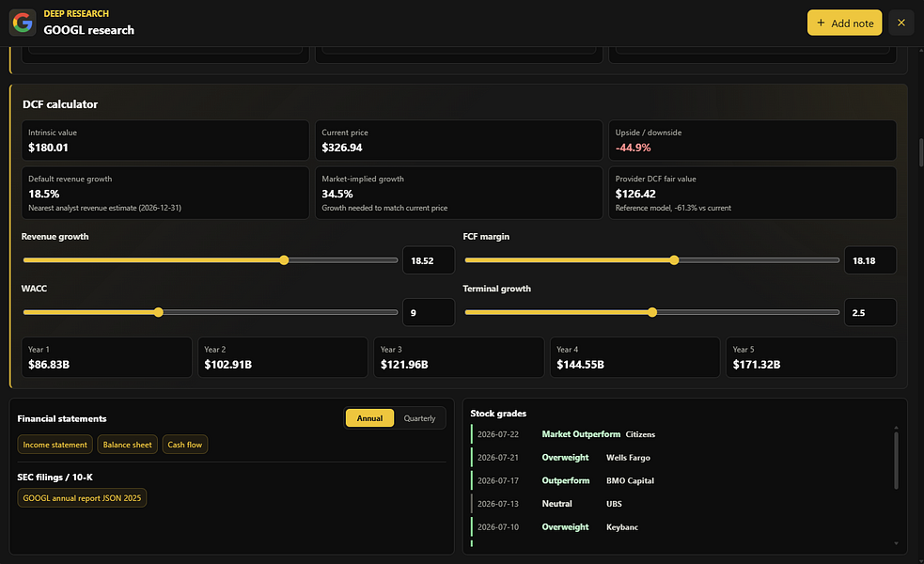Image resolution: width=924 pixels, height=564 pixels.
Task: Click the Year 2 $102.91B projection
Action: coord(283,357)
